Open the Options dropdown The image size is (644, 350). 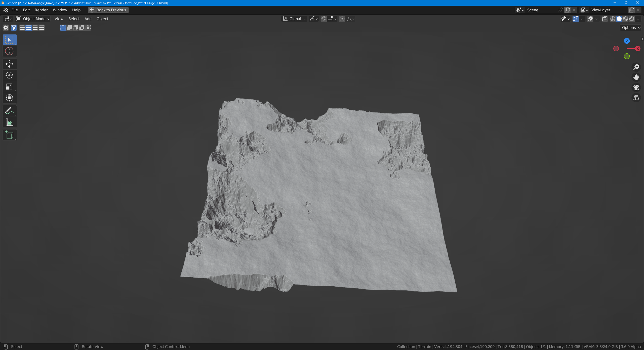tap(631, 28)
